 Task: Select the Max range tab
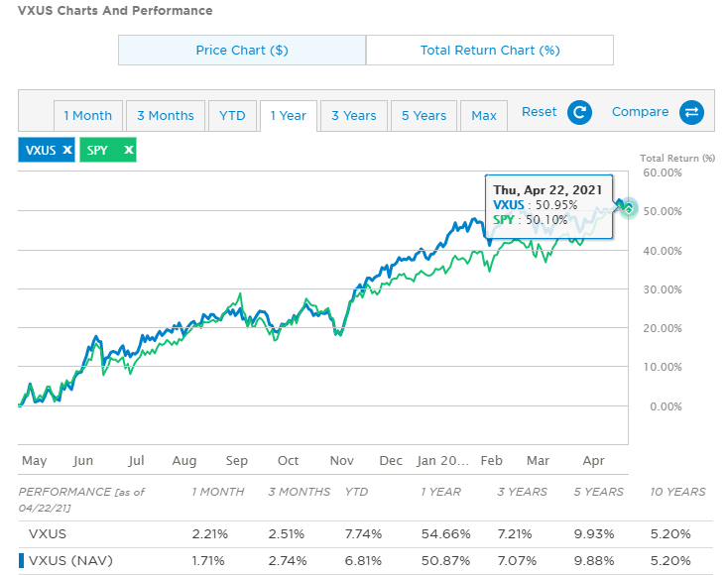[484, 116]
